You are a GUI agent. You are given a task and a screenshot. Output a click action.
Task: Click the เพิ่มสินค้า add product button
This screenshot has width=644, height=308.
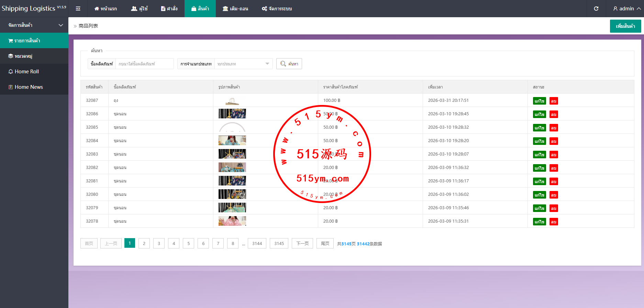[625, 26]
